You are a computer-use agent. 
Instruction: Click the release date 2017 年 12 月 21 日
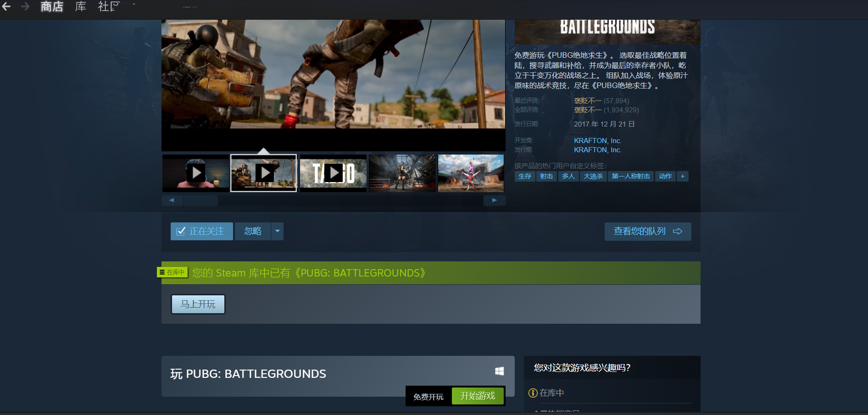click(604, 124)
